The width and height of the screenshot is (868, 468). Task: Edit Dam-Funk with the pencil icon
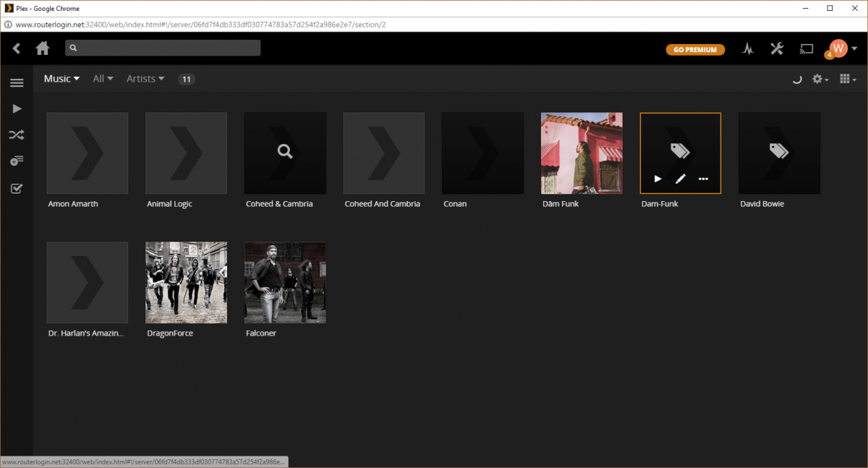(x=680, y=179)
